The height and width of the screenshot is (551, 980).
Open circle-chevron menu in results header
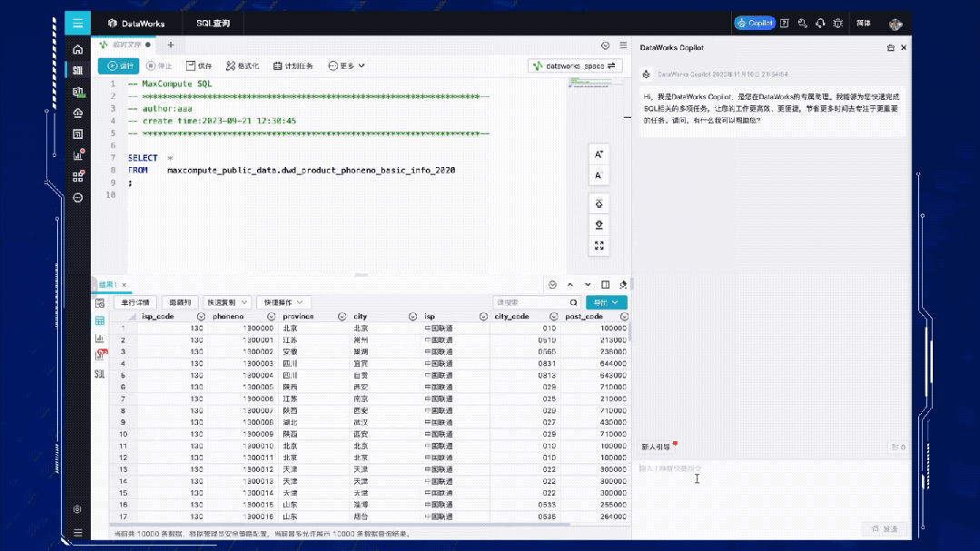point(552,285)
